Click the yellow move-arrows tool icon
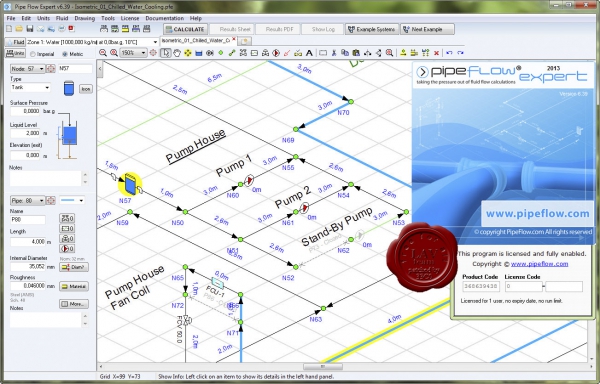Image resolution: width=600 pixels, height=384 pixels. [x=188, y=53]
